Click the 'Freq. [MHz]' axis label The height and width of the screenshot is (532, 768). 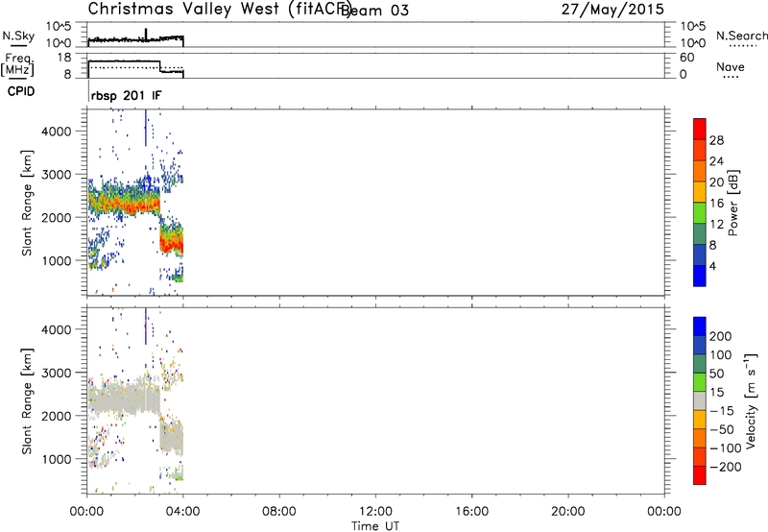pyautogui.click(x=18, y=64)
